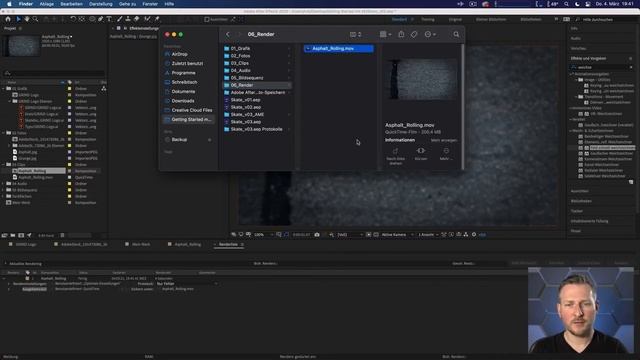Click Mehr anzeigen link in Finder preview
The width and height of the screenshot is (640, 360).
point(444,140)
